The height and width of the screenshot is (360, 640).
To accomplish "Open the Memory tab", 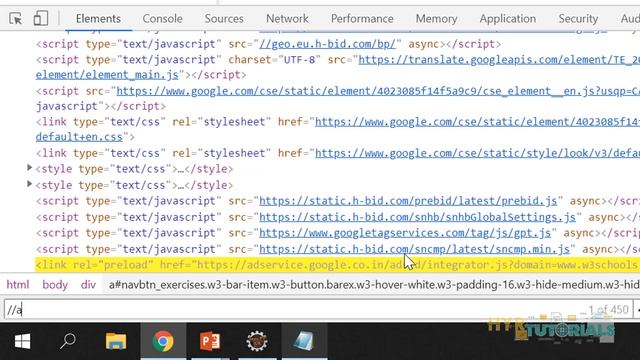I will click(436, 19).
